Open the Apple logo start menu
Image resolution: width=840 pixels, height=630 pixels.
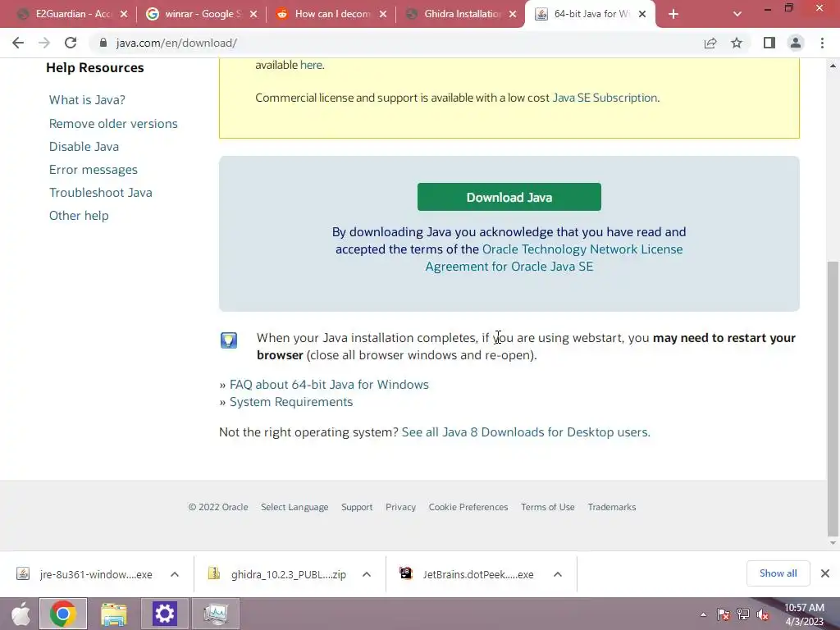[21, 614]
